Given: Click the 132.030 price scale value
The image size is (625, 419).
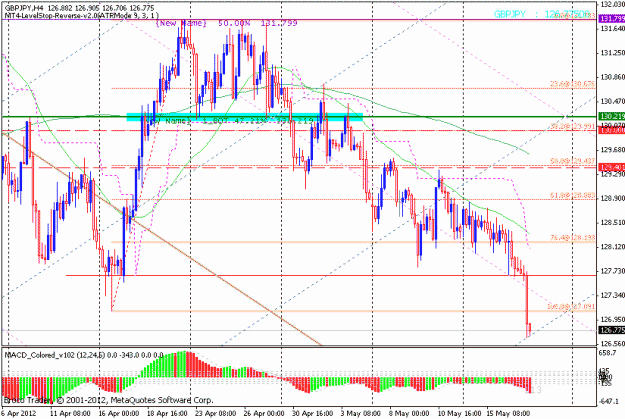Looking at the screenshot, I should [x=612, y=4].
